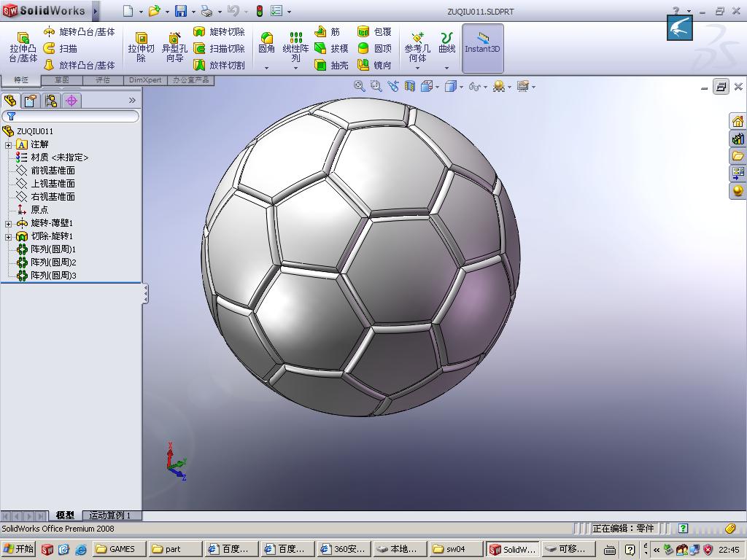Click the Rebuild traffic-light icon
The height and width of the screenshot is (560, 747).
pos(260,11)
